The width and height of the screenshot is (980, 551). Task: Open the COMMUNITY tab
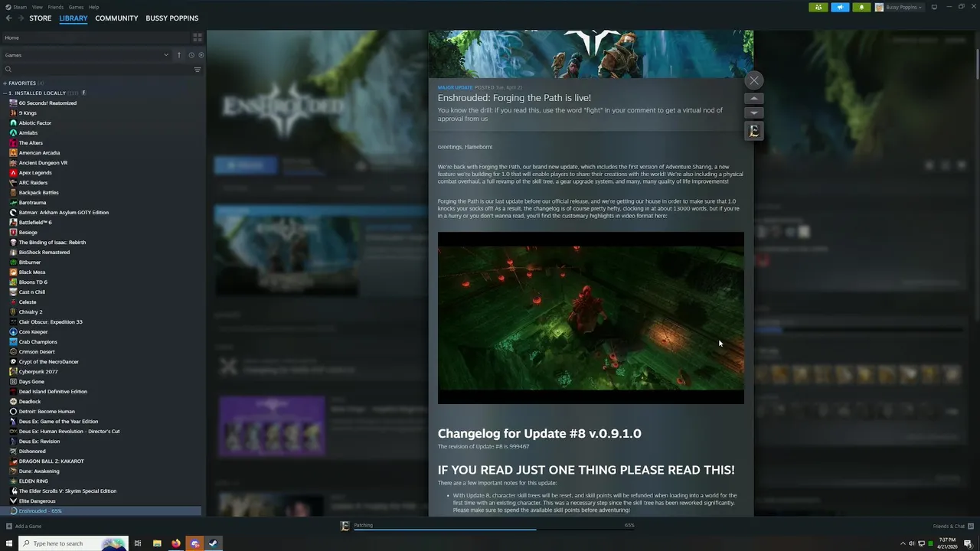[116, 18]
